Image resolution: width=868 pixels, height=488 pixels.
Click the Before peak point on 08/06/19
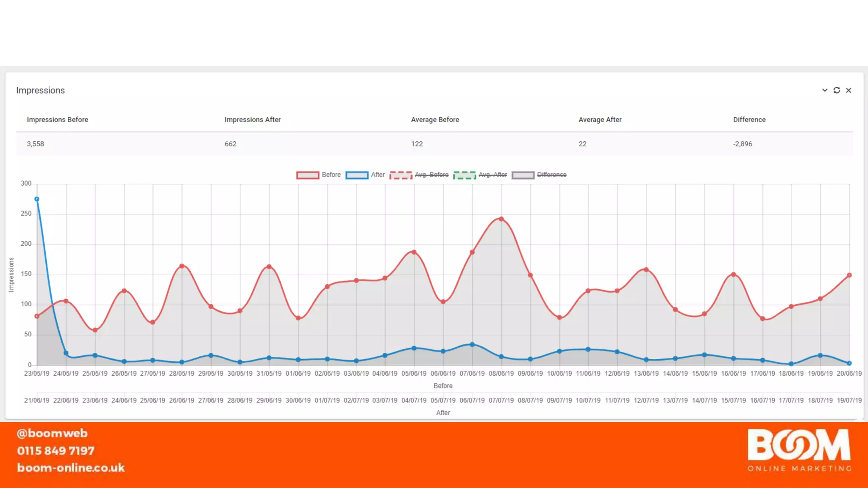coord(501,219)
